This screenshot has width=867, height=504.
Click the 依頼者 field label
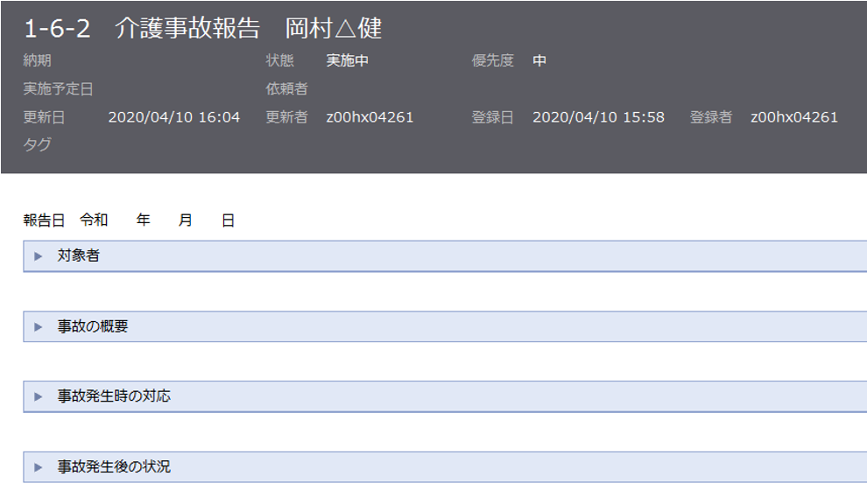tap(286, 89)
